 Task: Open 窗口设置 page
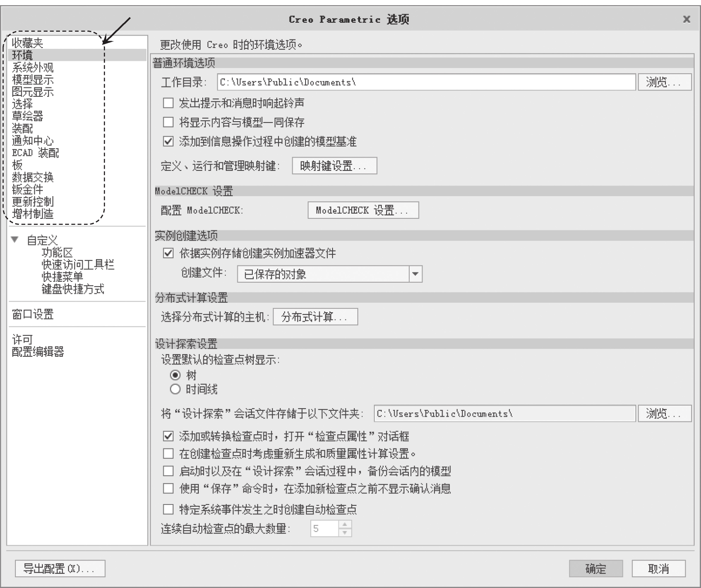pos(33,314)
